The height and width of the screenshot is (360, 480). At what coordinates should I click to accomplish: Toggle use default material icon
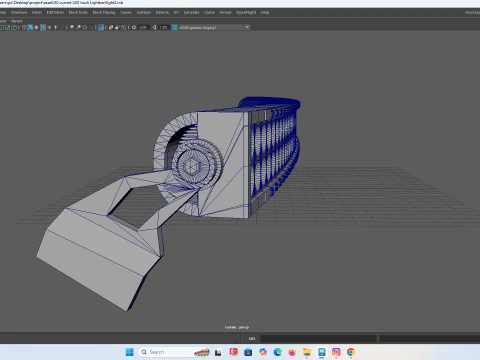coord(36,27)
